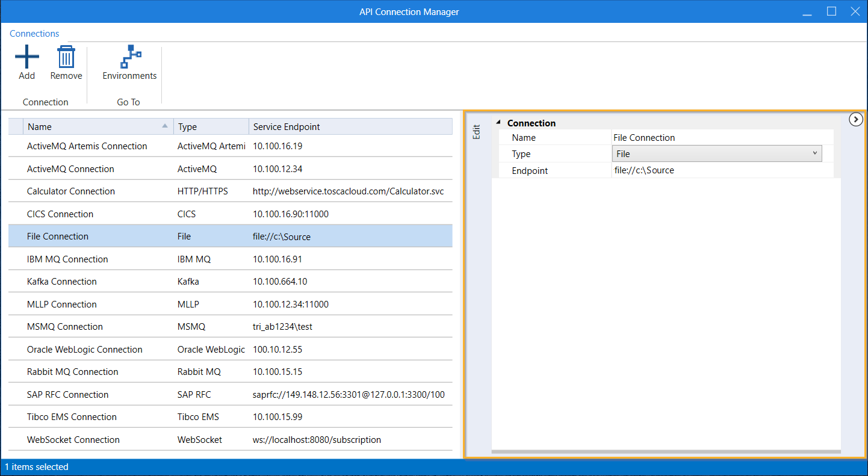Image resolution: width=868 pixels, height=476 pixels.
Task: Click the Remove trash can icon
Action: click(66, 58)
